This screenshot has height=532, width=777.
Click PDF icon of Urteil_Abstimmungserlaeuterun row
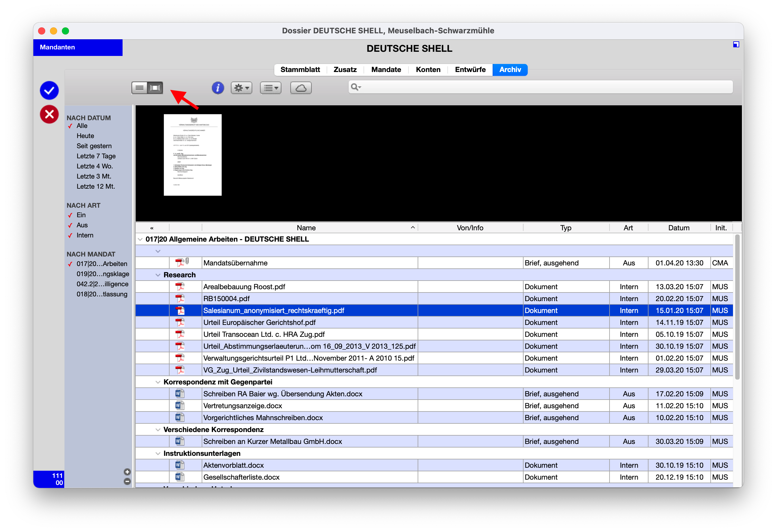(180, 346)
